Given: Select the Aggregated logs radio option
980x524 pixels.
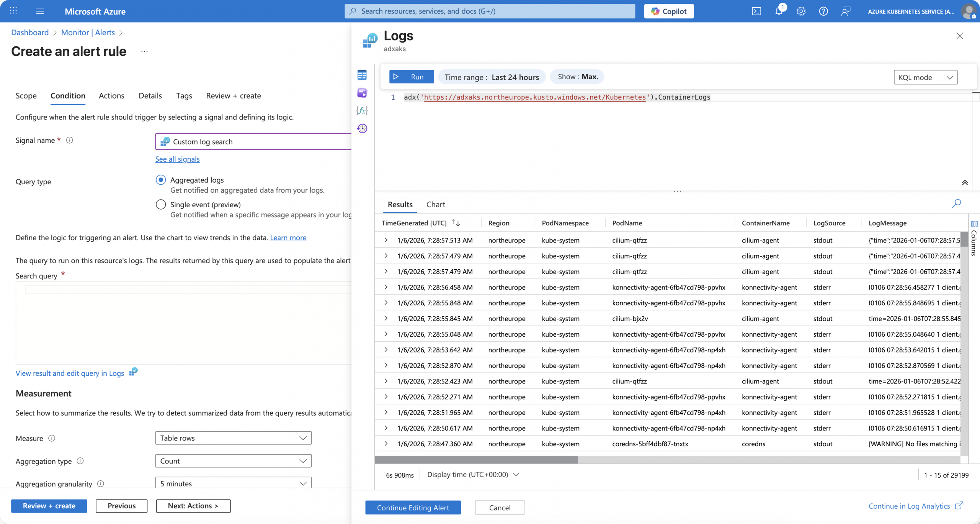Looking at the screenshot, I should tap(161, 180).
